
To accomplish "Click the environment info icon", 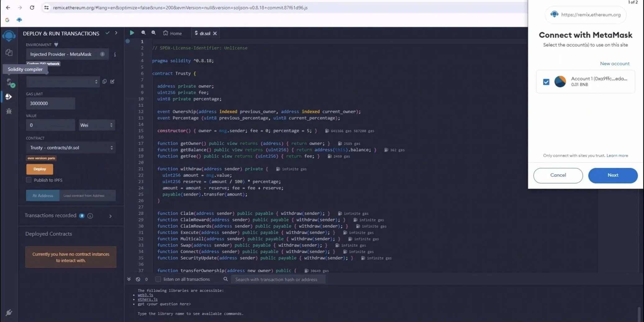I will [x=115, y=54].
